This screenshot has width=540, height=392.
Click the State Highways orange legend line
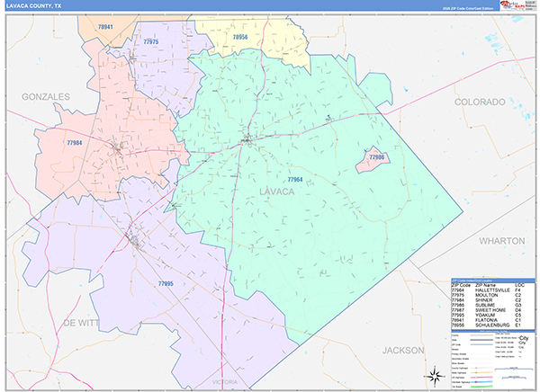coord(481,373)
